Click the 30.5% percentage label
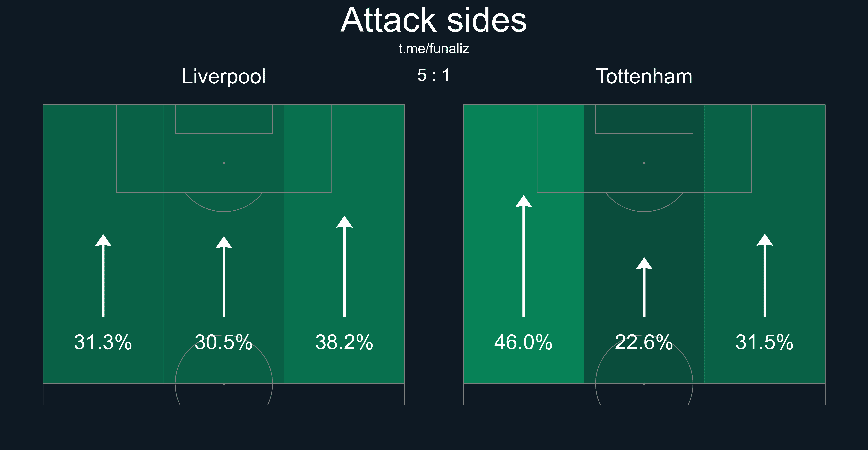The height and width of the screenshot is (450, 868). pos(224,342)
